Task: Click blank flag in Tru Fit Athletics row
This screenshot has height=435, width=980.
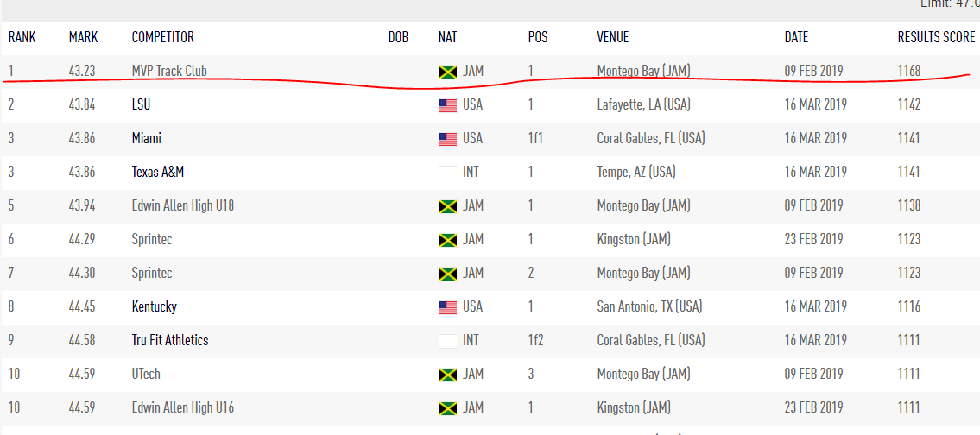Action: [447, 341]
